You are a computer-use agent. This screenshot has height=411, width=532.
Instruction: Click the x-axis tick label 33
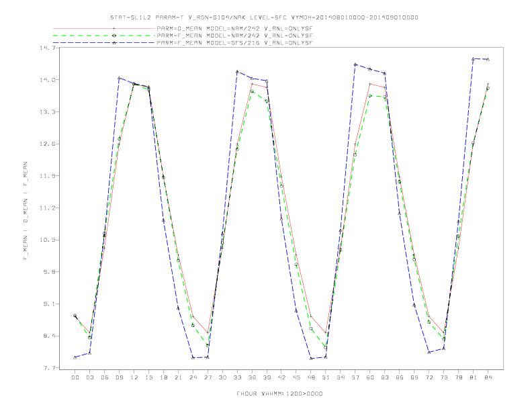coord(237,377)
